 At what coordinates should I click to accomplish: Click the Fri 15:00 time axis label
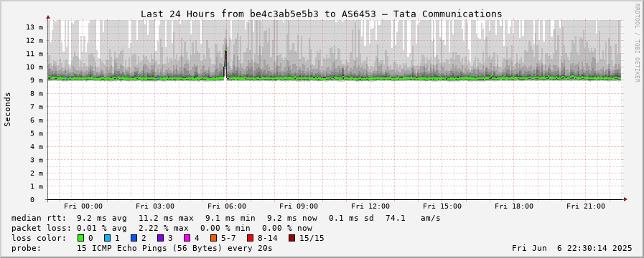tap(442, 206)
